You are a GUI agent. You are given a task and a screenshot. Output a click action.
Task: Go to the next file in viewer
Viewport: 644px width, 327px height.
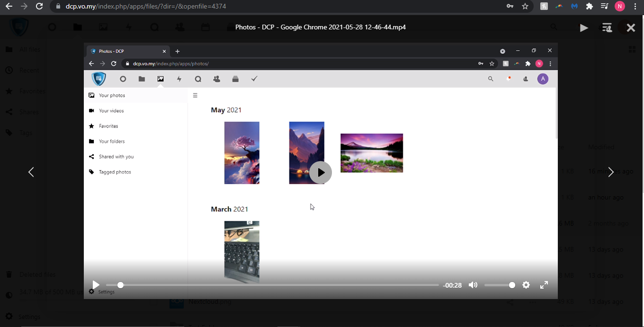tap(611, 172)
